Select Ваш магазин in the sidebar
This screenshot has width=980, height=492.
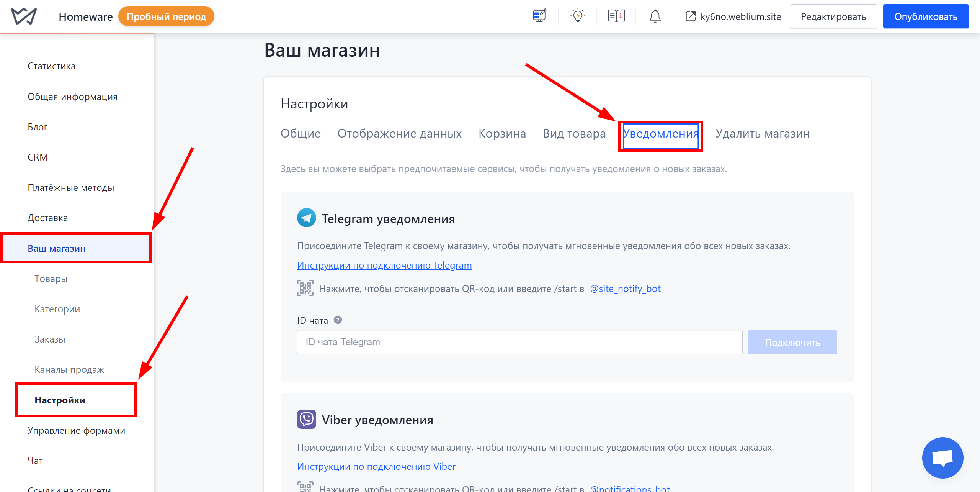tap(76, 248)
